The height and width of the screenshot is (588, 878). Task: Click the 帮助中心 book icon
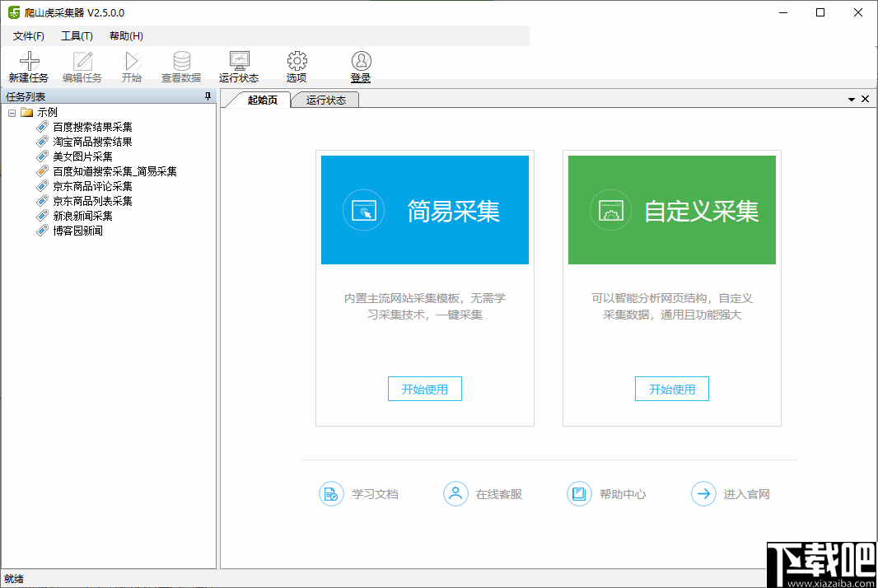tap(579, 494)
